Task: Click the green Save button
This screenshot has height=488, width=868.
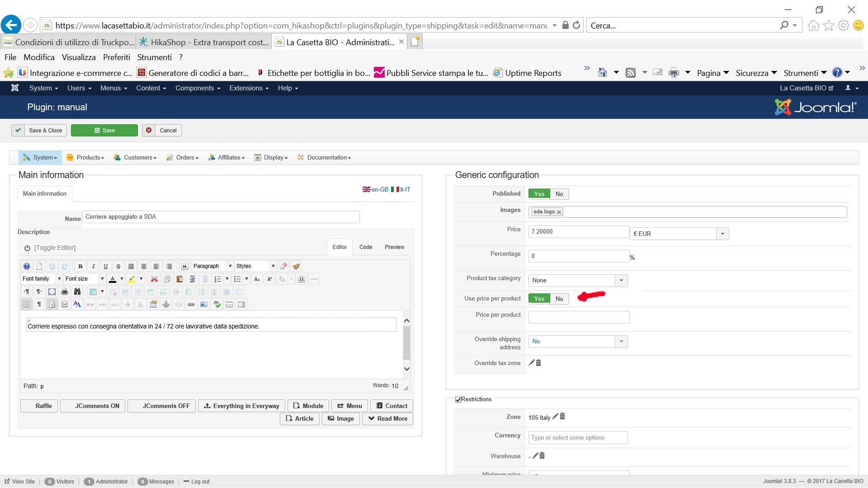Action: pos(104,130)
